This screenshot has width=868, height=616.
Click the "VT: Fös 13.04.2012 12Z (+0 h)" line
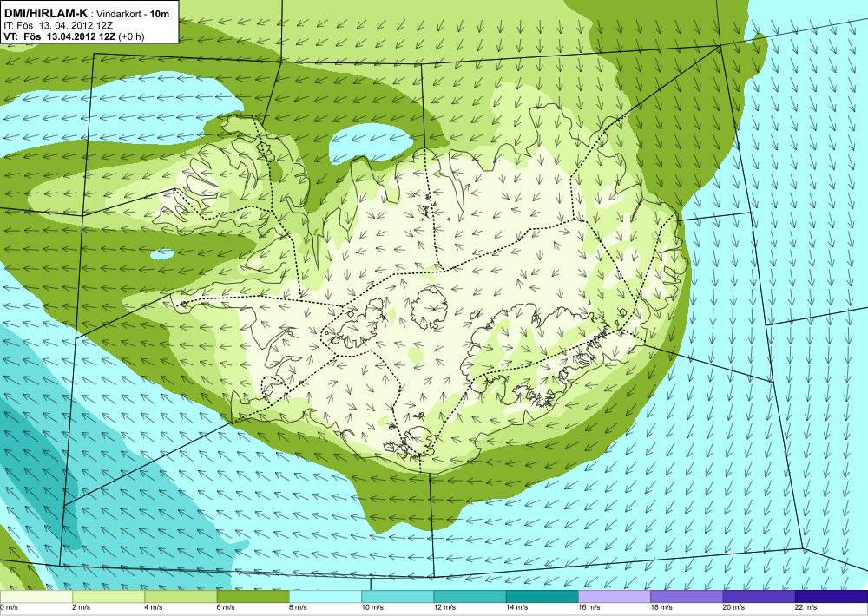point(74,36)
